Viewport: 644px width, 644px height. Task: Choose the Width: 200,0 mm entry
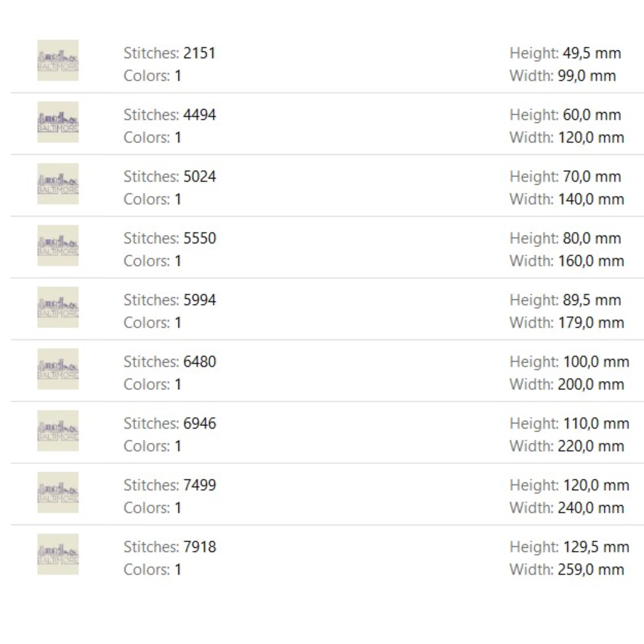(x=567, y=384)
